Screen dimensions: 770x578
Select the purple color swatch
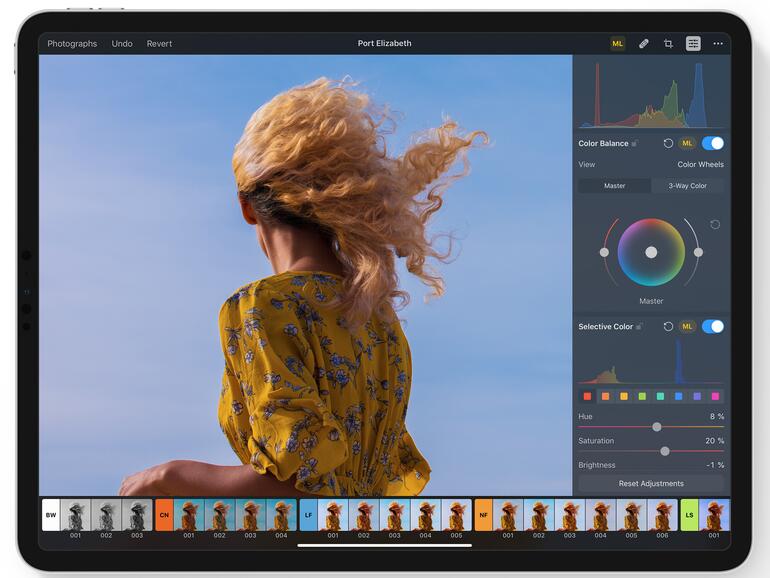(697, 396)
